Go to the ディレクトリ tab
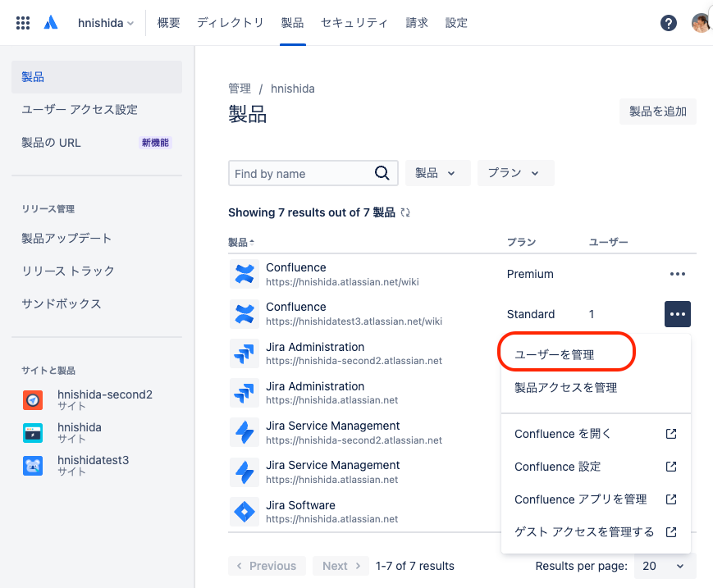The width and height of the screenshot is (713, 588). (230, 23)
